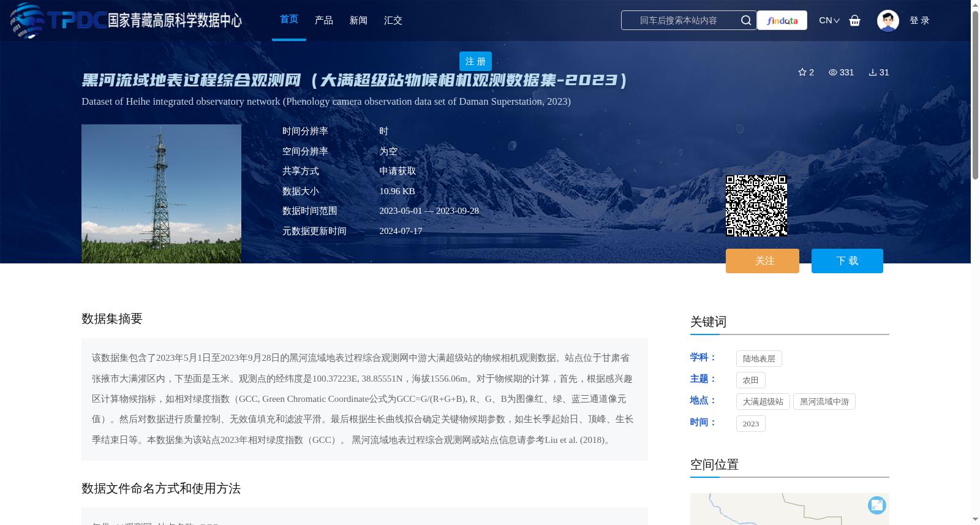
Task: Click the findata logo button
Action: (x=782, y=20)
